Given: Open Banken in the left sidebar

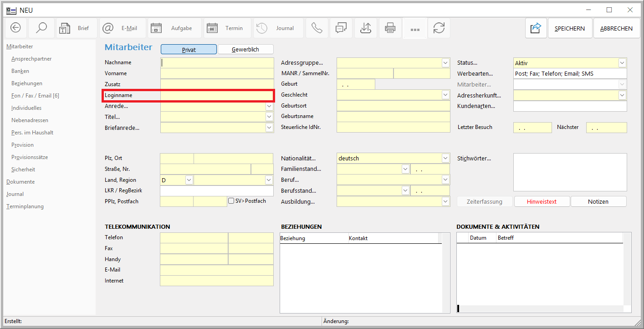Looking at the screenshot, I should pos(20,71).
